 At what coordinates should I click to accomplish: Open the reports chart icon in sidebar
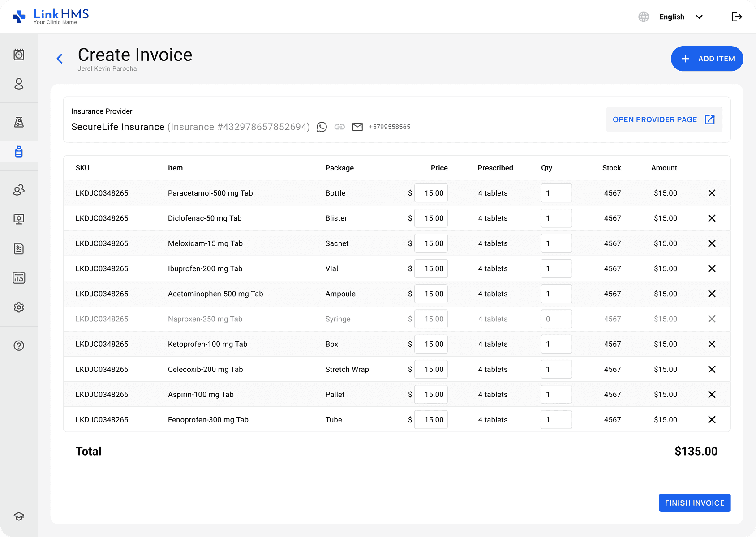19,278
